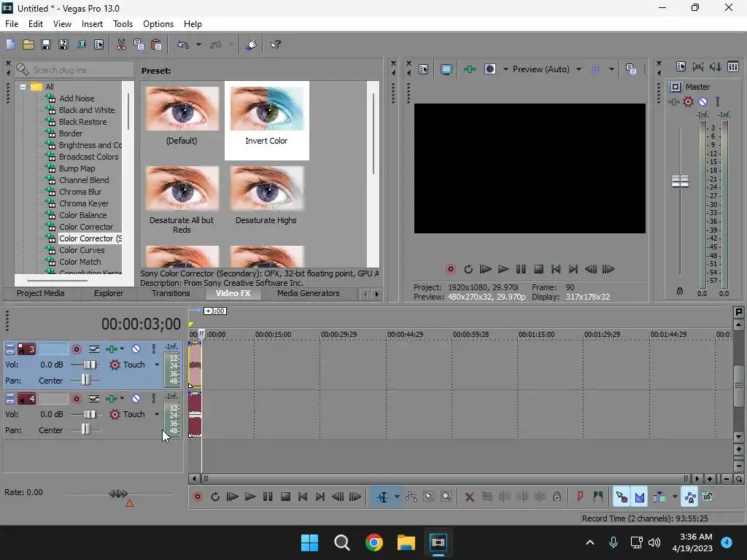Click the preview on external monitor icon
Image resolution: width=747 pixels, height=560 pixels.
tap(446, 69)
